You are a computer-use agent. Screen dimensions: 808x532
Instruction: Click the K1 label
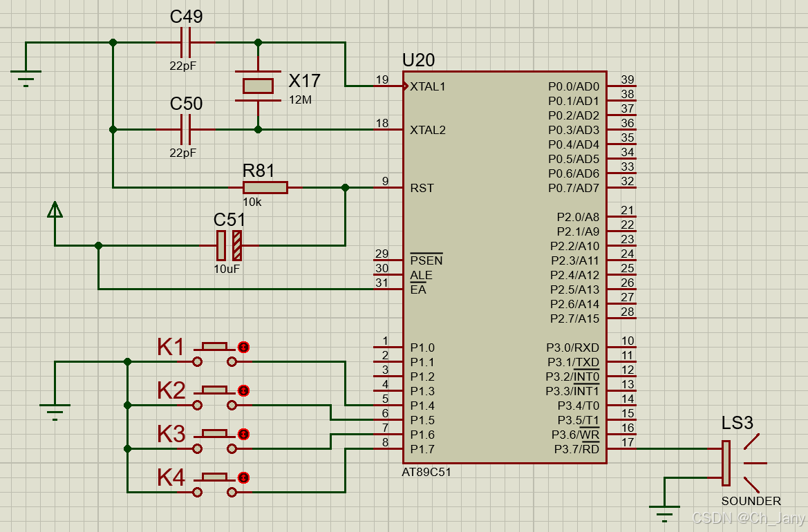click(x=171, y=347)
